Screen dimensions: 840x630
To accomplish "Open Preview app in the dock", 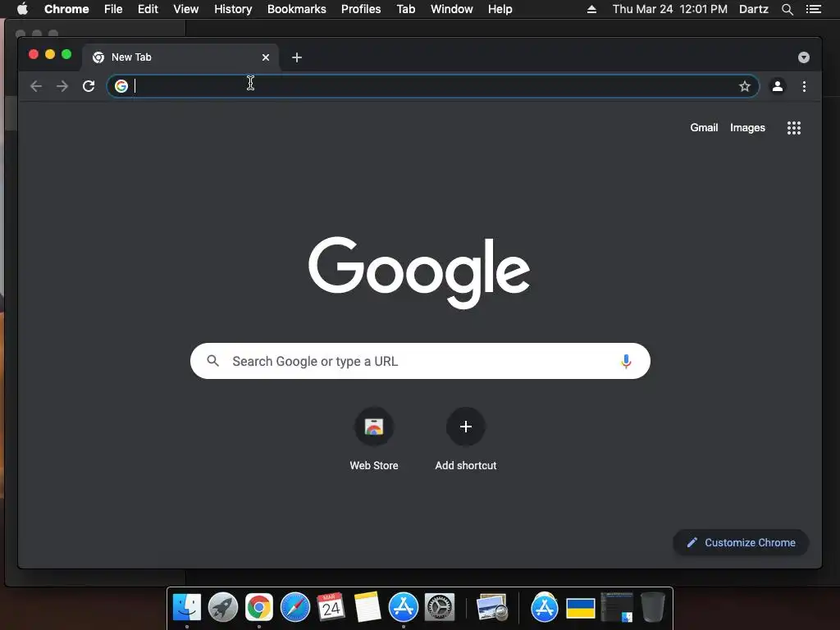I will point(492,608).
